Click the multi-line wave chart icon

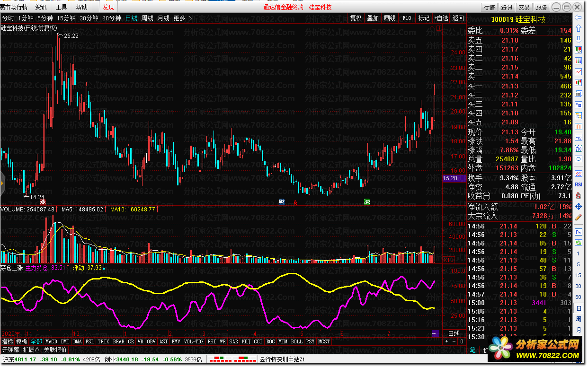point(578,174)
